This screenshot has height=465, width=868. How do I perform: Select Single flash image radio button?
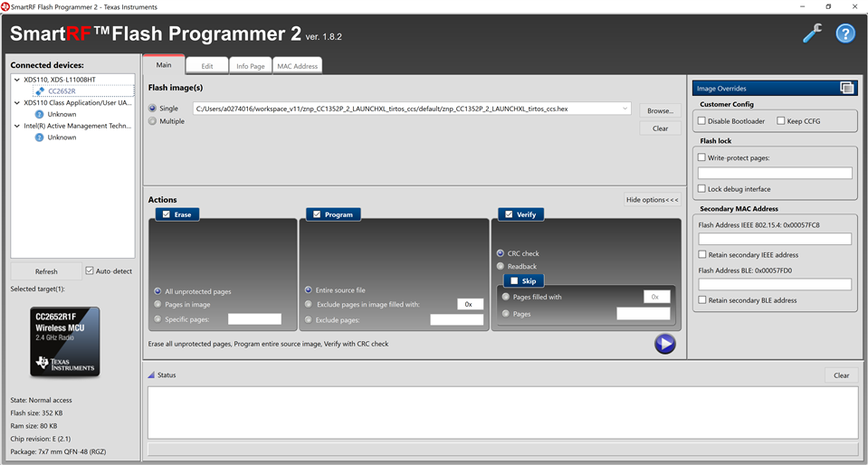pos(153,109)
